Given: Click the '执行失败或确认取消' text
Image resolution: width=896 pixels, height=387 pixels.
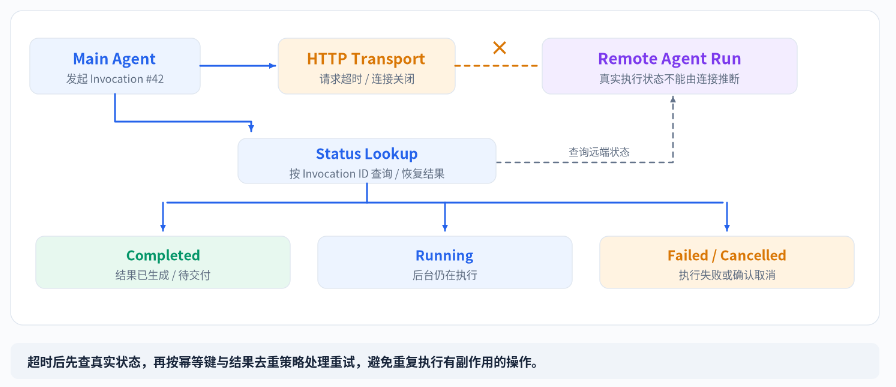Looking at the screenshot, I should tap(727, 275).
